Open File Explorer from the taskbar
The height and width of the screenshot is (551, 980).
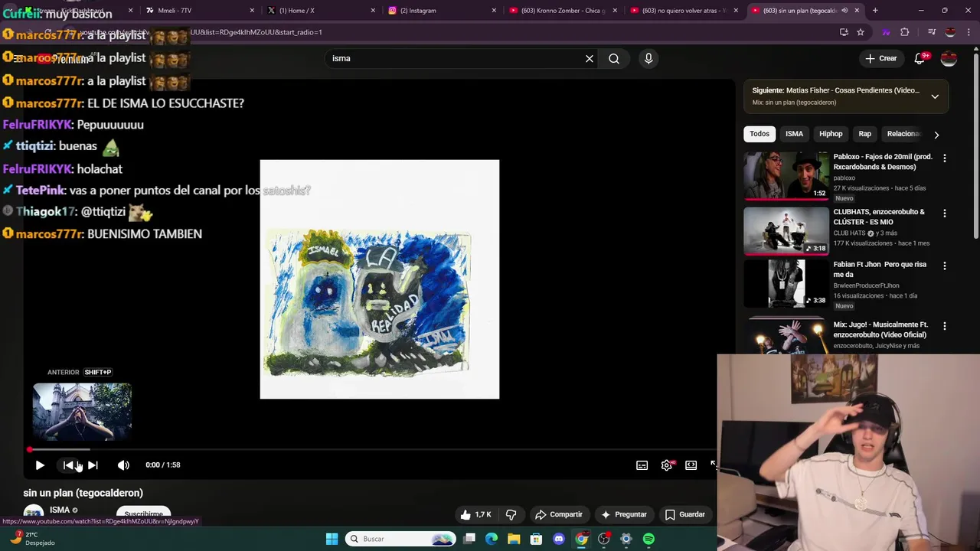pos(514,539)
